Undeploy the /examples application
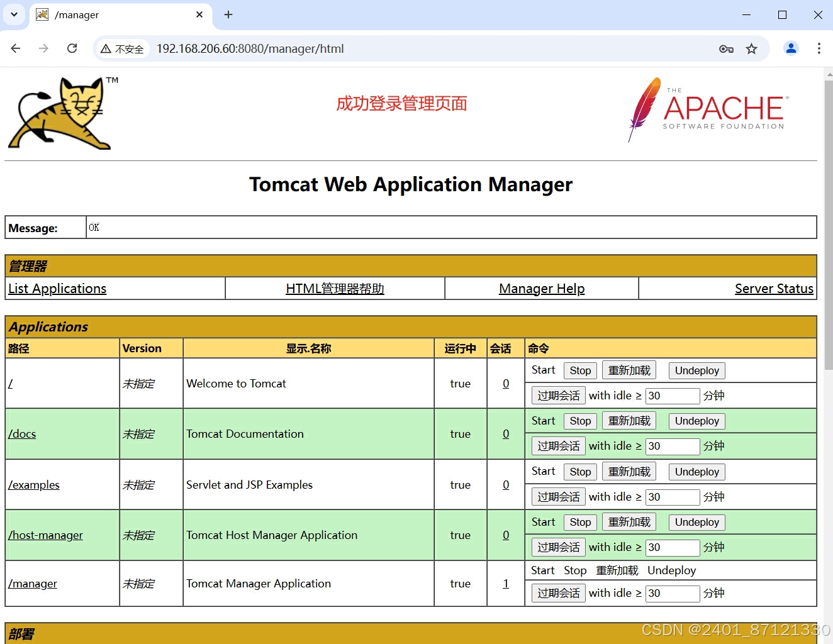 click(x=697, y=472)
